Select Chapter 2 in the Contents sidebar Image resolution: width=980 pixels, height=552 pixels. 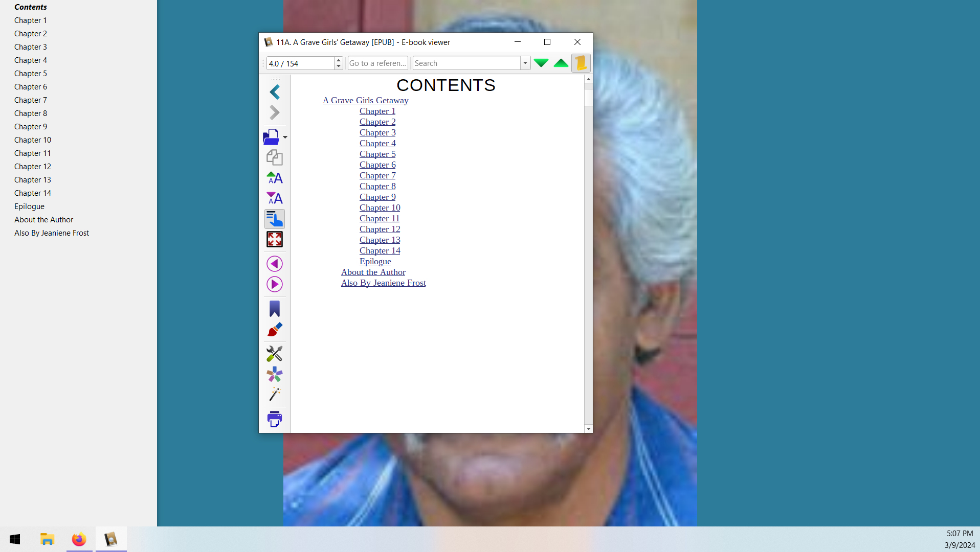31,34
